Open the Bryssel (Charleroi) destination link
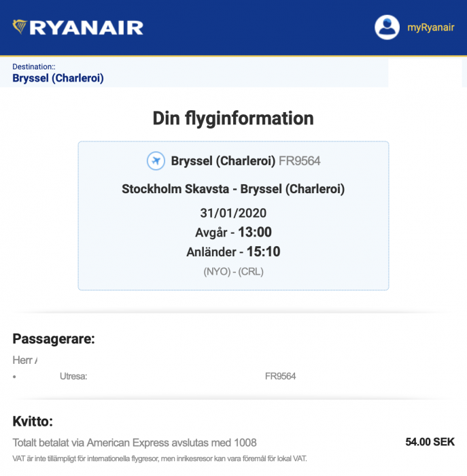The height and width of the screenshot is (476, 467). 58,78
